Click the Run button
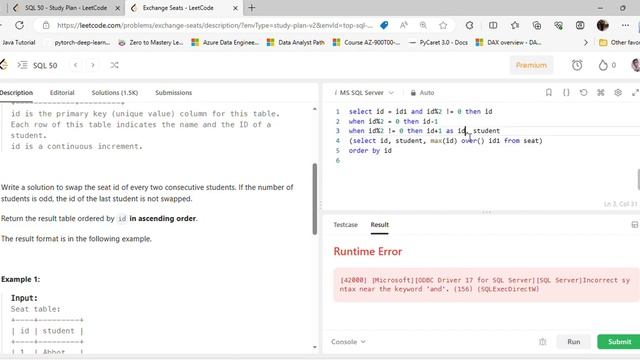 click(x=573, y=342)
